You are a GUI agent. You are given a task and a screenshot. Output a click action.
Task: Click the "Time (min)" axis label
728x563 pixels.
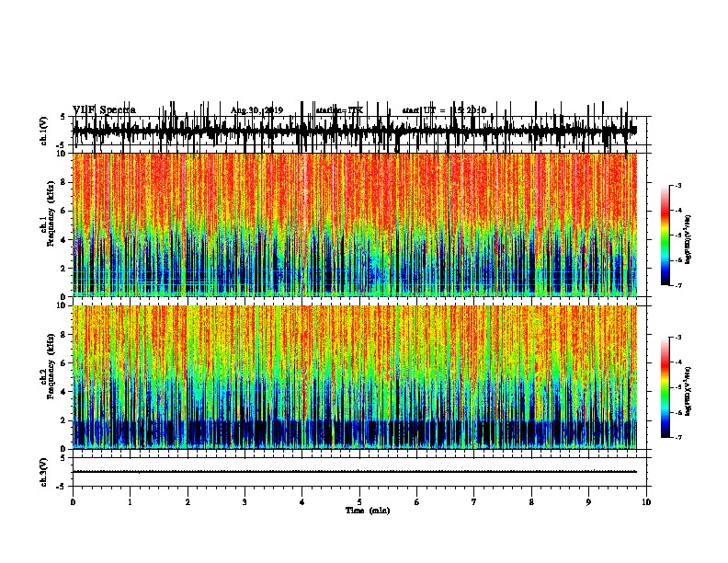pyautogui.click(x=368, y=511)
